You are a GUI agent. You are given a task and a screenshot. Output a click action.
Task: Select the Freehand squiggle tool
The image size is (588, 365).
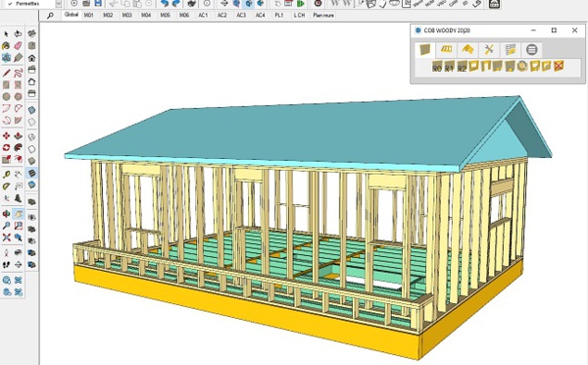[x=18, y=73]
